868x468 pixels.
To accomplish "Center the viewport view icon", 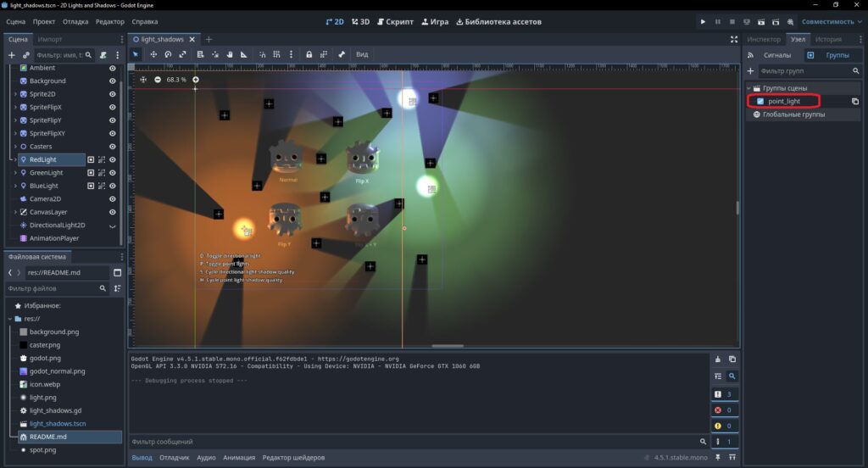I will click(x=142, y=80).
